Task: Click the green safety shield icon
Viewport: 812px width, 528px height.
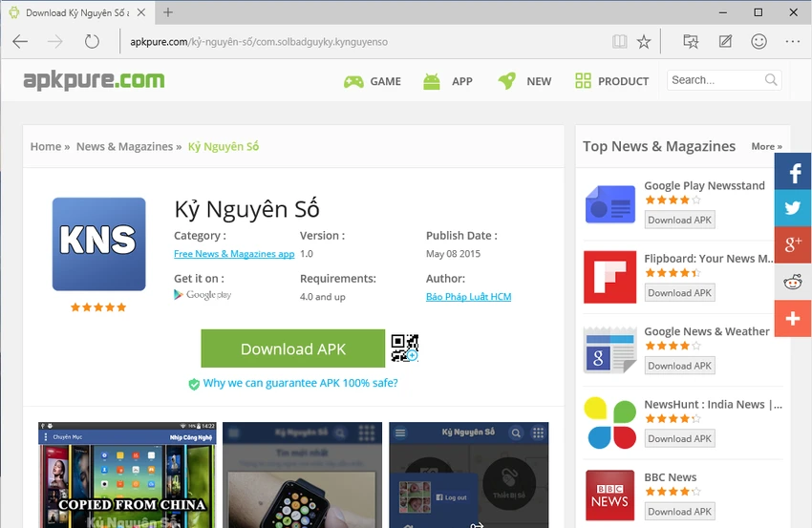Action: 194,384
